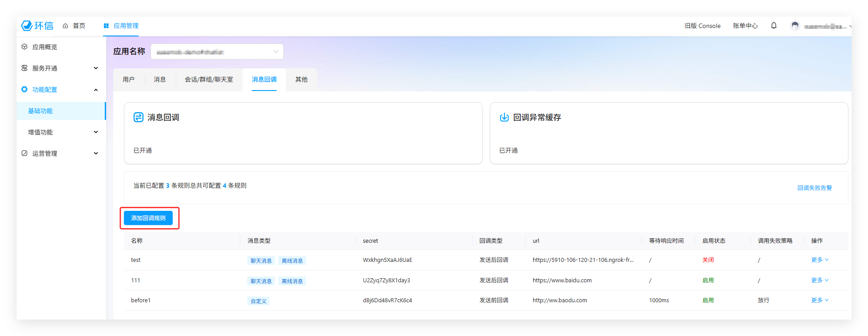This screenshot has width=868, height=336.
Task: Select 基础功能 in the sidebar
Action: (x=40, y=111)
